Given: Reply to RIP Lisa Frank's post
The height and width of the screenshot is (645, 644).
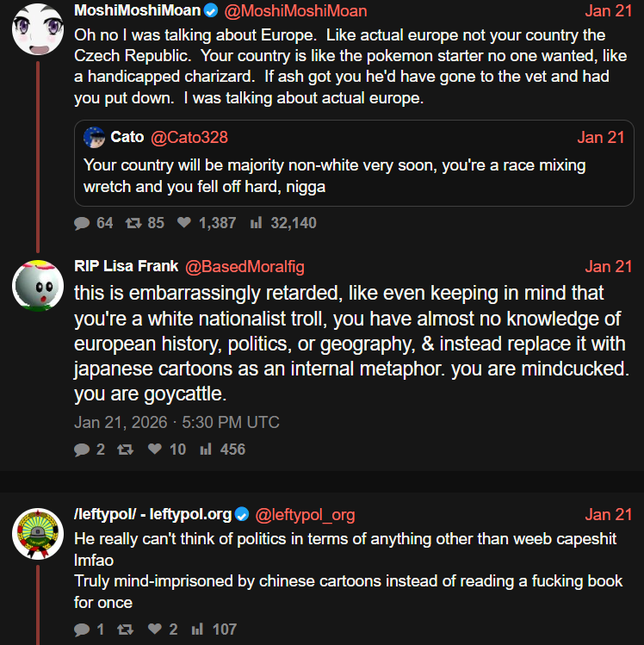Looking at the screenshot, I should (x=83, y=450).
